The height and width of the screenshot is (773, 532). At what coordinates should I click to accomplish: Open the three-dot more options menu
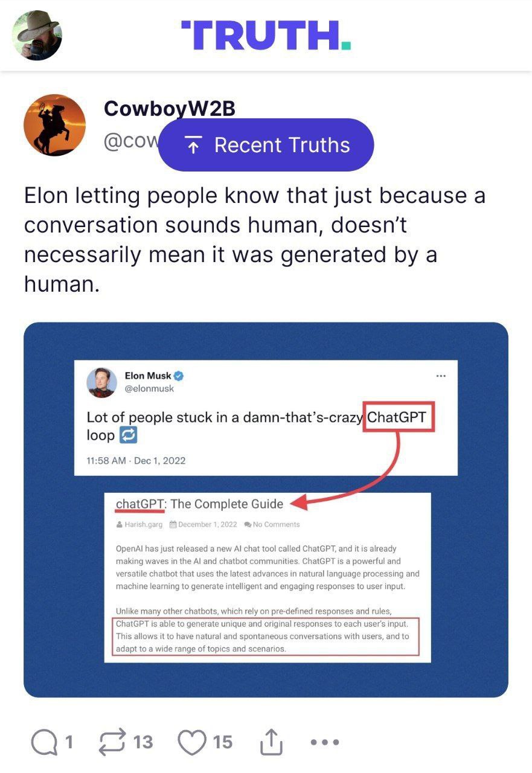[324, 742]
